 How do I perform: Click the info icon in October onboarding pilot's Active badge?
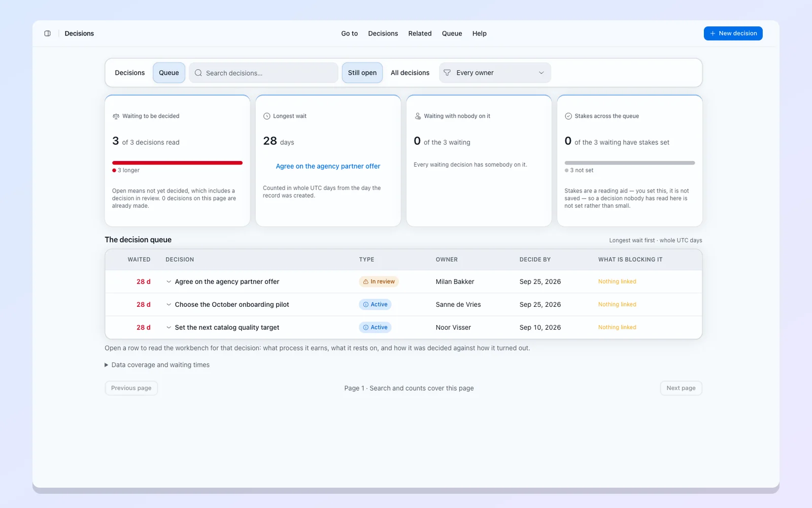[365, 305]
